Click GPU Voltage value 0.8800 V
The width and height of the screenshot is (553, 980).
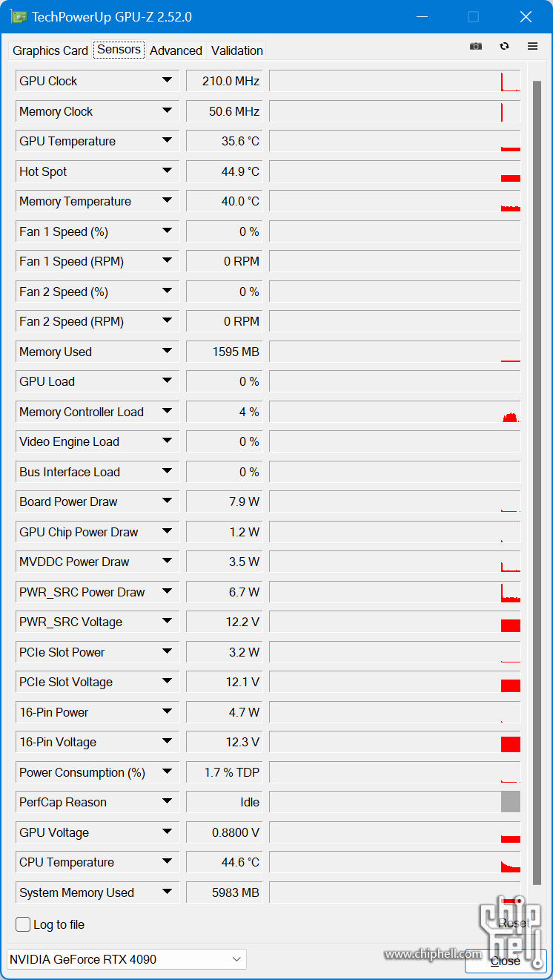[x=225, y=832]
